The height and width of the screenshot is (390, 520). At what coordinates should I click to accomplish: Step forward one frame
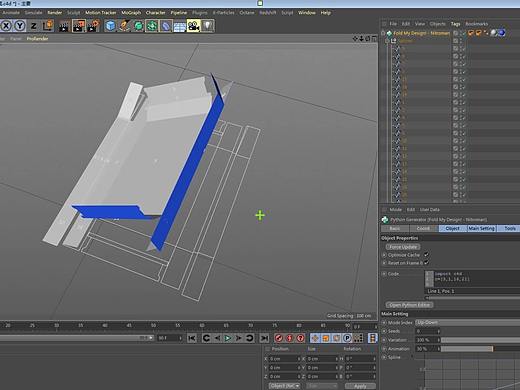[238, 338]
